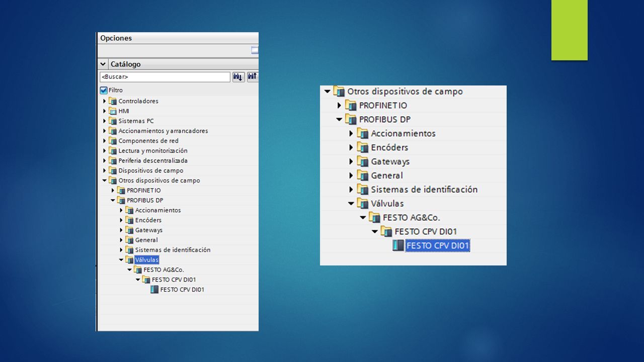Select the FESTO CPV DI01 folder label in the enlarged tree
644x362 pixels.
(x=426, y=232)
